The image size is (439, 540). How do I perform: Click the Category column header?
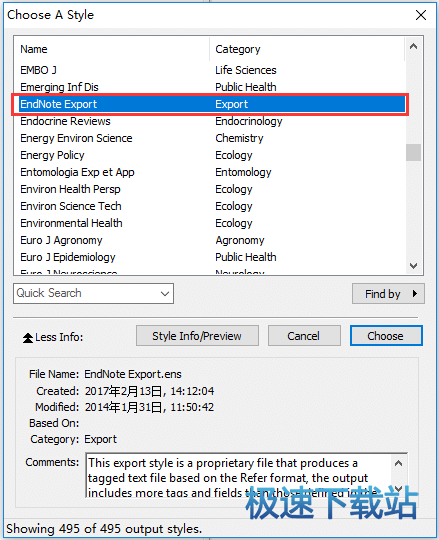pos(306,49)
